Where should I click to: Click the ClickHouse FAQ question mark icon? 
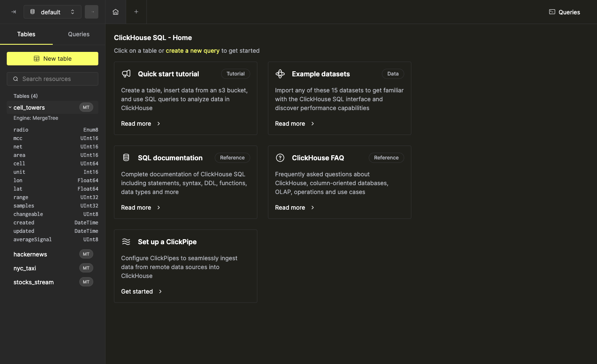280,158
